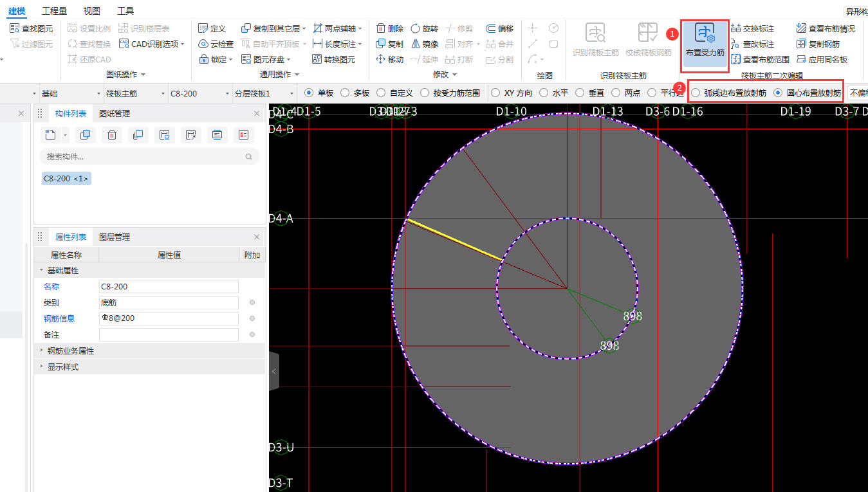Click 应用同名板 apply to same-name slab
Image resolution: width=868 pixels, height=492 pixels.
click(x=822, y=59)
